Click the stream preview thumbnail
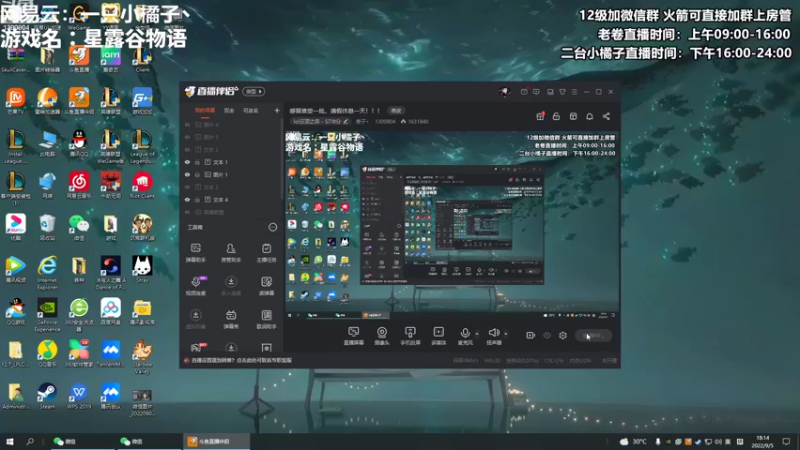Screen dimensions: 800x450 point(452,226)
